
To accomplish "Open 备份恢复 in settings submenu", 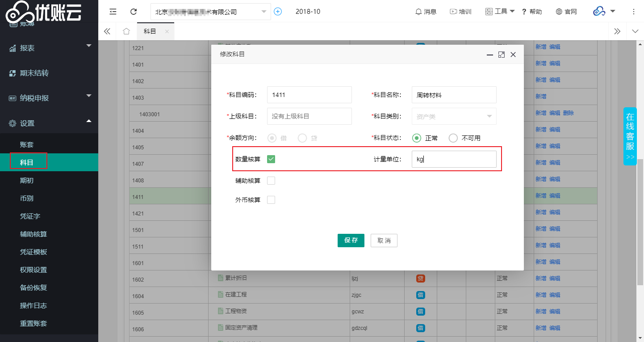I will pyautogui.click(x=49, y=287).
